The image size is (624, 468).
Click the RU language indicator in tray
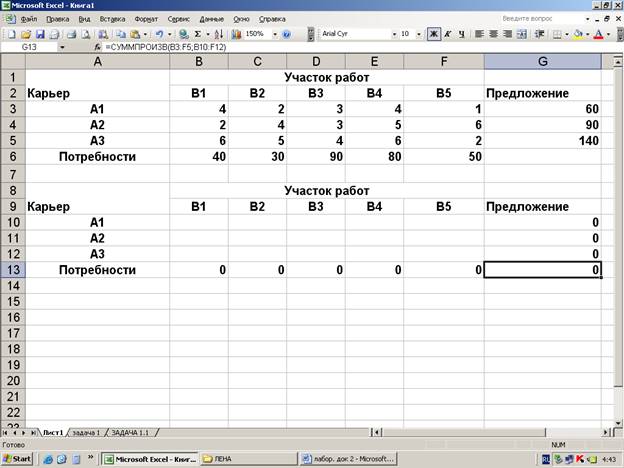(x=546, y=459)
